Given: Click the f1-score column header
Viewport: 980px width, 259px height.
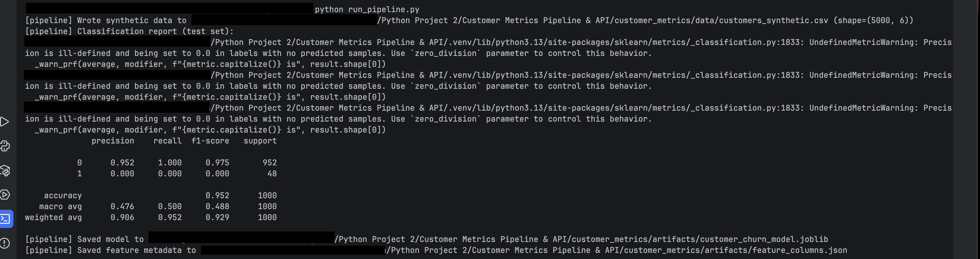Looking at the screenshot, I should [x=210, y=141].
